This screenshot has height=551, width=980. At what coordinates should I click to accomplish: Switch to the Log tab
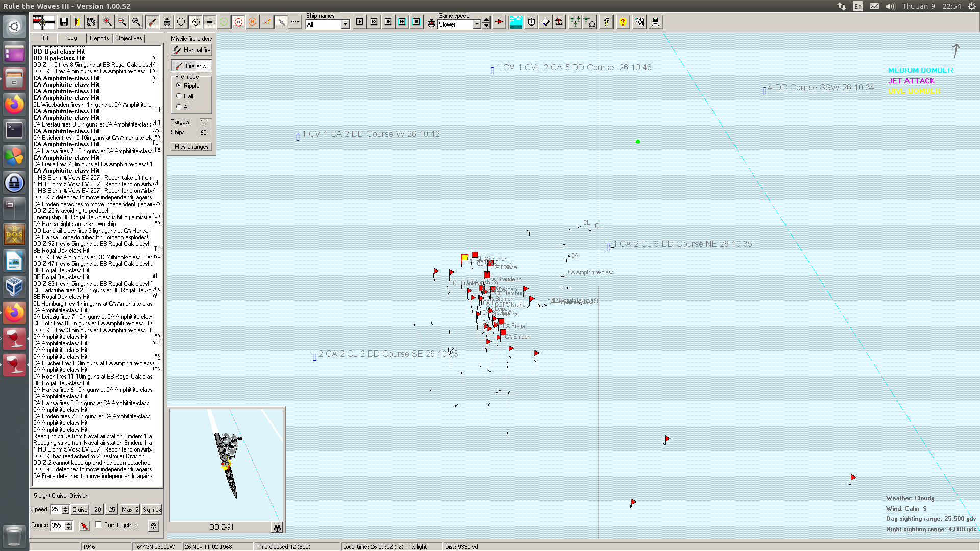pos(72,38)
